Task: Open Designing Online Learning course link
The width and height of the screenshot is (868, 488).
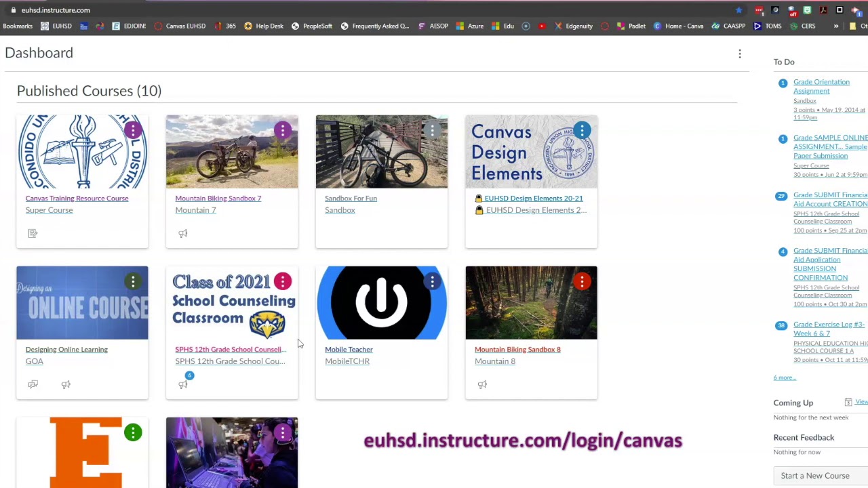Action: (66, 350)
